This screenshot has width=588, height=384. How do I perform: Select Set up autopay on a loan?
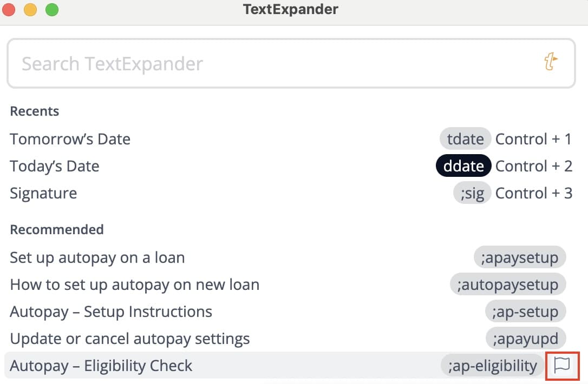[x=97, y=257]
